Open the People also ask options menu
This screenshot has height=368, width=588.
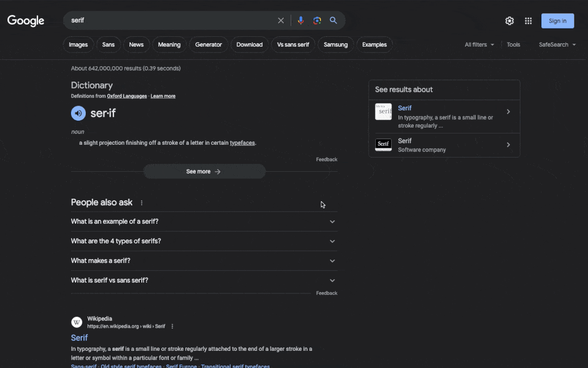pyautogui.click(x=142, y=203)
